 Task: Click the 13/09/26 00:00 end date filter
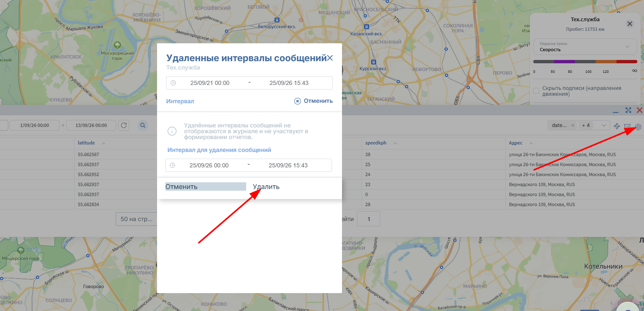coord(92,125)
